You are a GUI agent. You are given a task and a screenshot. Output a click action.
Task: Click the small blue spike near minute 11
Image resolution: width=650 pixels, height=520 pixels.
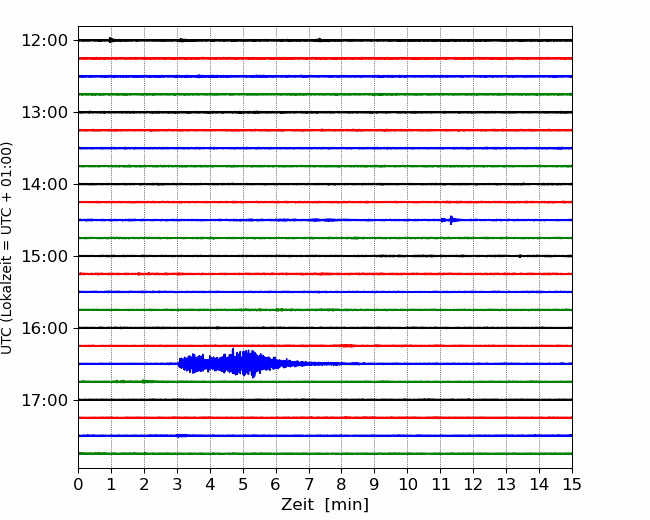[x=451, y=220]
